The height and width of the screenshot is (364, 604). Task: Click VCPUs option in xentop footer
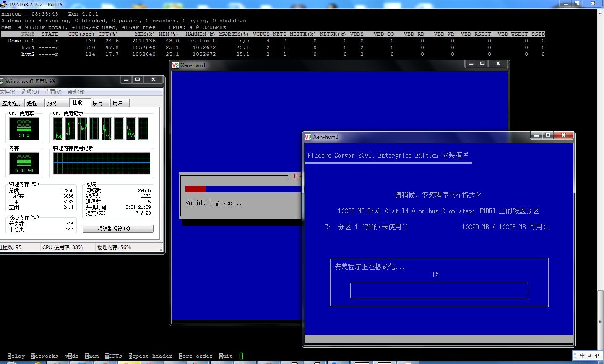[x=114, y=356]
